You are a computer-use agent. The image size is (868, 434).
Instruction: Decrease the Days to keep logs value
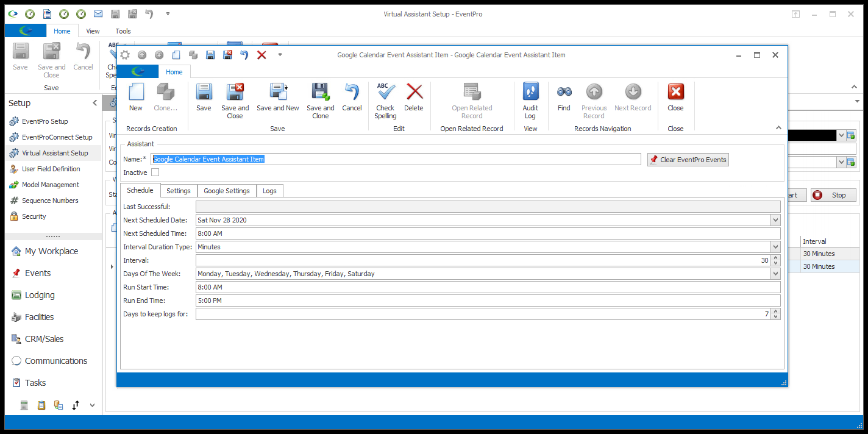click(x=775, y=317)
